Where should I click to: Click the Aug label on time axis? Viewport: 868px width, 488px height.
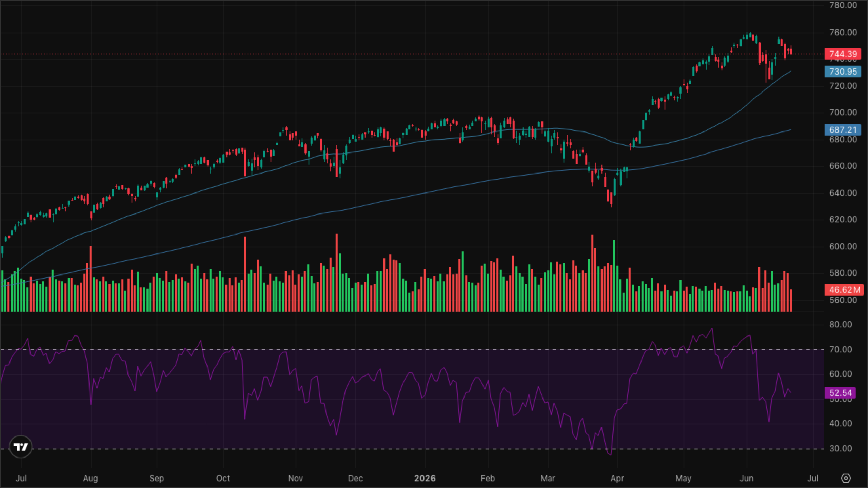click(x=91, y=478)
